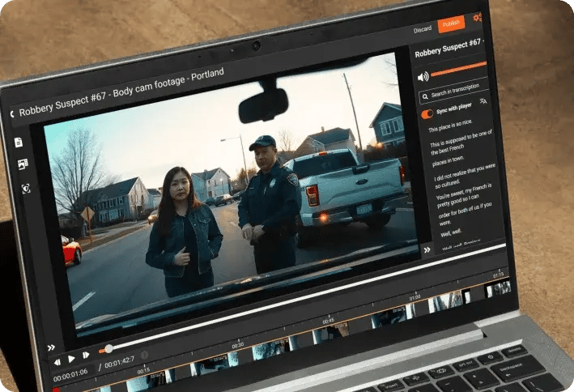Mute audio with the speaker icon
Image resolution: width=574 pixels, height=392 pixels.
tap(423, 77)
